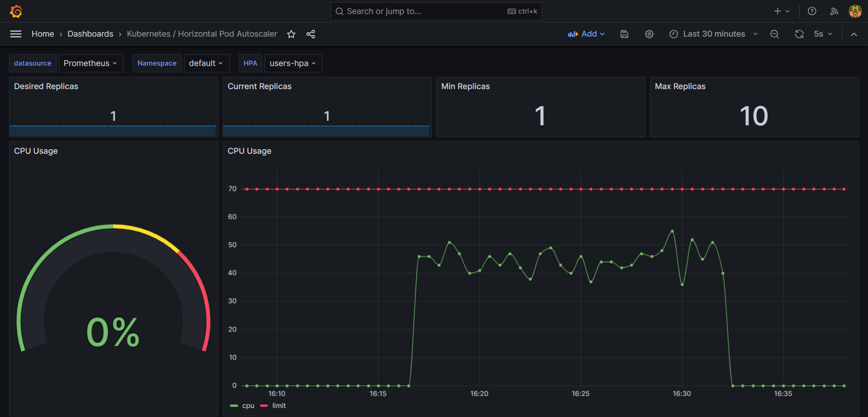Open the Prometheus datasource dropdown

click(x=91, y=63)
